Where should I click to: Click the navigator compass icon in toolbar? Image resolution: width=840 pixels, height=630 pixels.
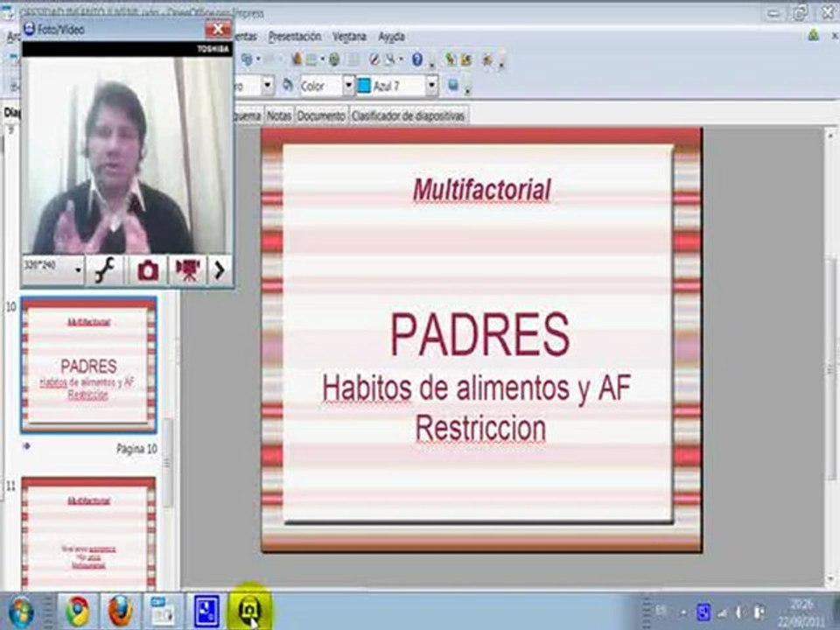coord(374,59)
